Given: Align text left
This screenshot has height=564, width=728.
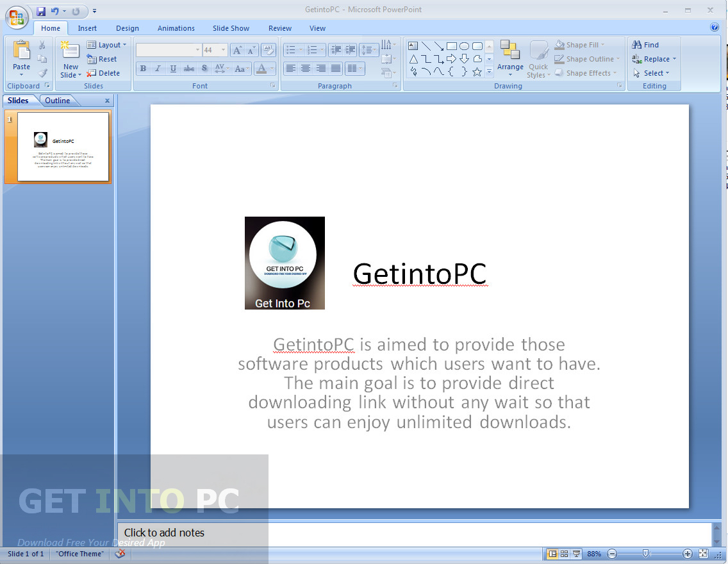Looking at the screenshot, I should tap(291, 69).
